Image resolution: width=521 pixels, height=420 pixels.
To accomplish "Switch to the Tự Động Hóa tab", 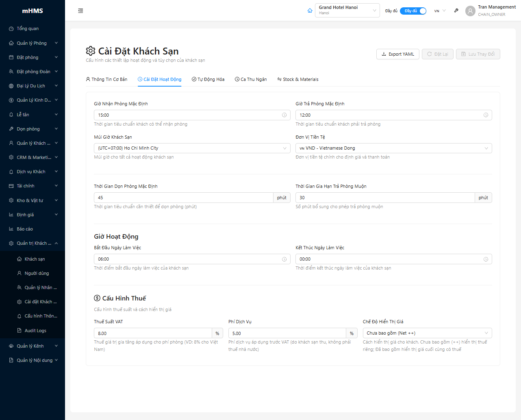I will pyautogui.click(x=208, y=79).
